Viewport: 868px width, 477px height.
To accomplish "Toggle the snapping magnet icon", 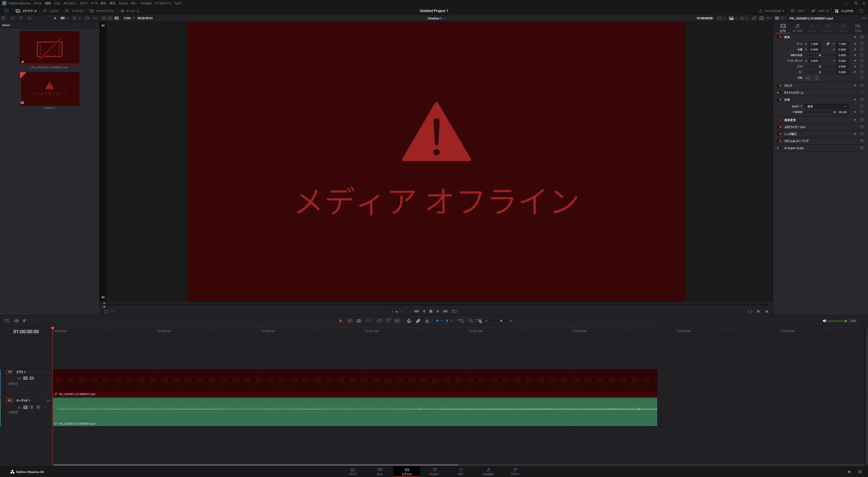I will pos(409,321).
